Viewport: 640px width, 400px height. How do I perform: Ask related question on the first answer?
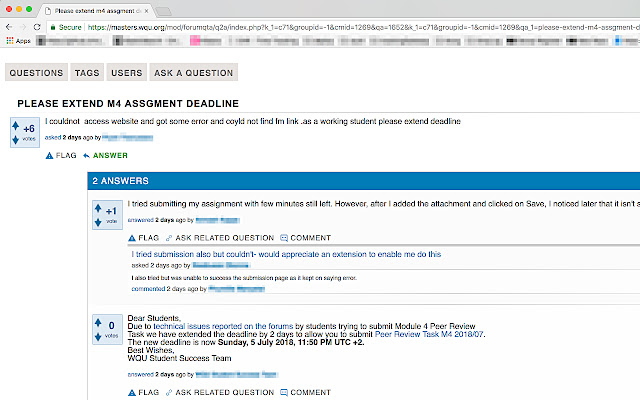coord(220,238)
